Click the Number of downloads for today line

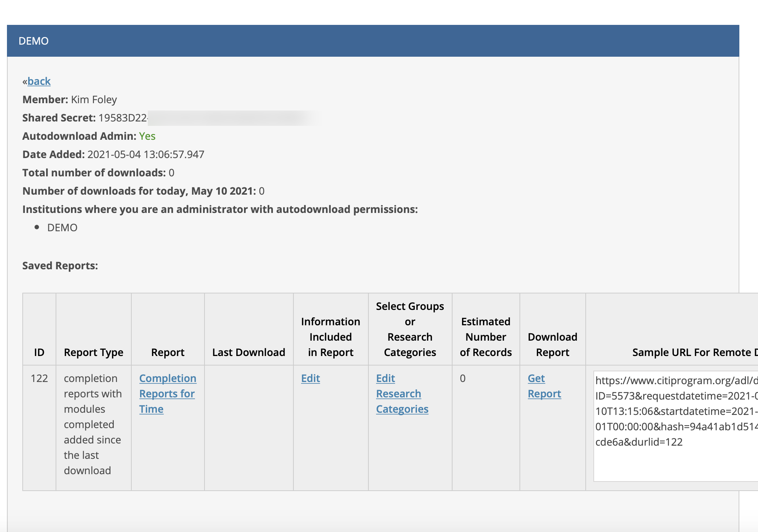(x=143, y=191)
